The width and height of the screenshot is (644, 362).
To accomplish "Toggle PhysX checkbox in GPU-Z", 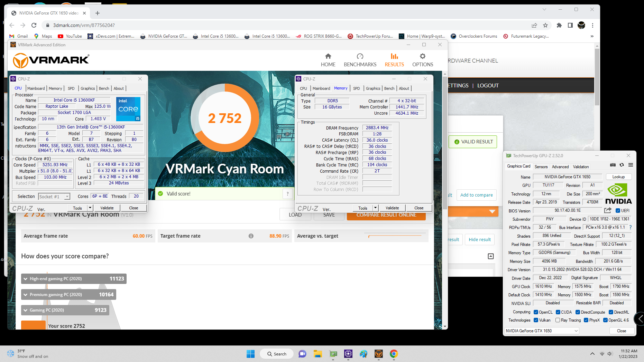I will coord(586,320).
